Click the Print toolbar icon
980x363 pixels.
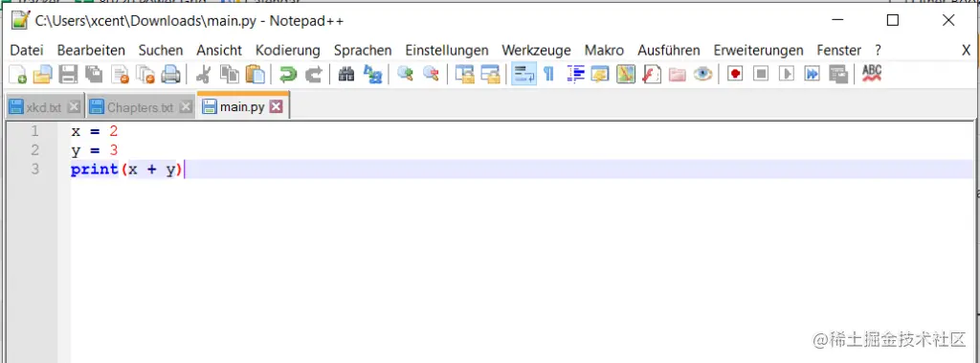coord(170,75)
